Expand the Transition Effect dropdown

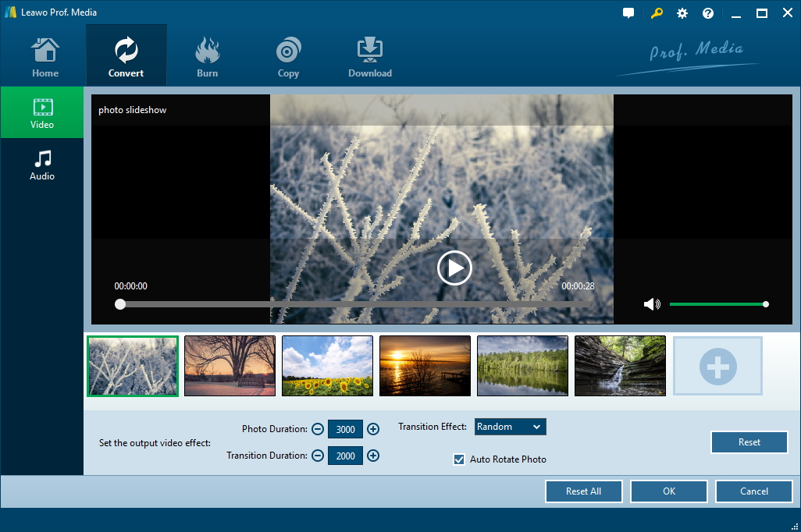510,427
